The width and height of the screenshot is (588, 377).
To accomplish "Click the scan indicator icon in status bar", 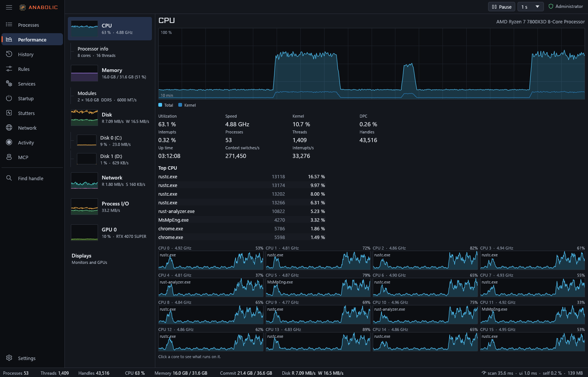I will tap(484, 373).
